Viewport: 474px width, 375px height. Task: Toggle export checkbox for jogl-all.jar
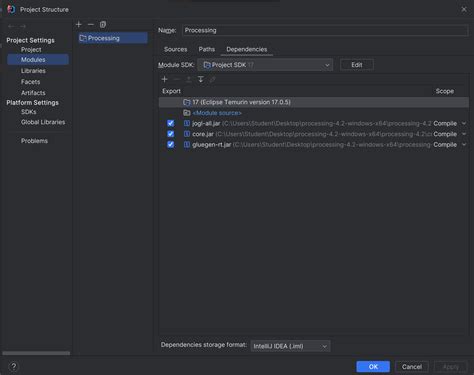[170, 123]
